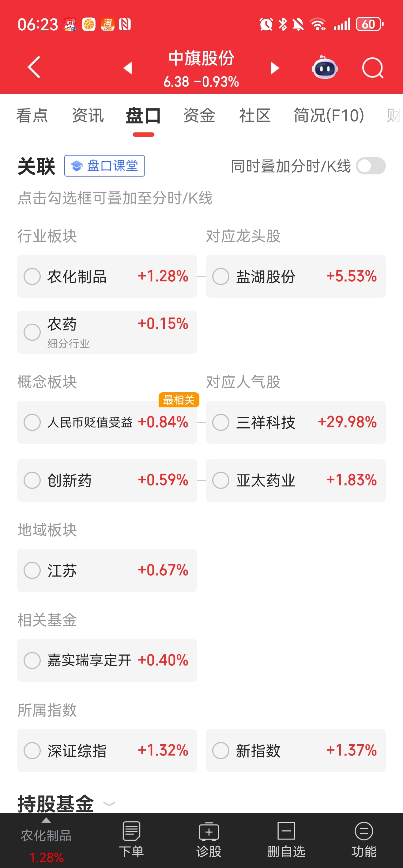403x868 pixels.
Task: Open the 三祥科技 stock entry
Action: pos(296,422)
